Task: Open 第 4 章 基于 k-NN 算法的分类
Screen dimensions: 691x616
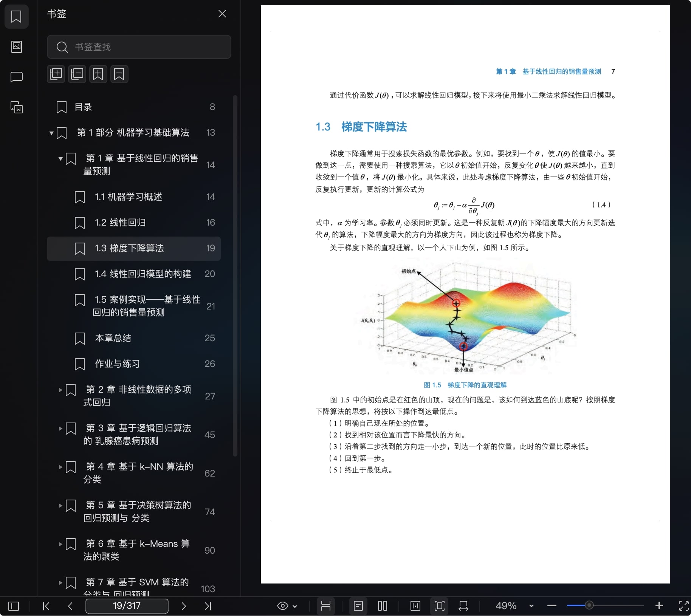Action: pyautogui.click(x=134, y=473)
